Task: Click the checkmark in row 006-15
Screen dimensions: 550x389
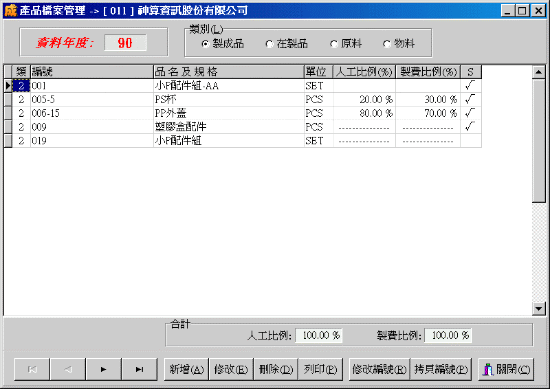Action: coord(470,113)
